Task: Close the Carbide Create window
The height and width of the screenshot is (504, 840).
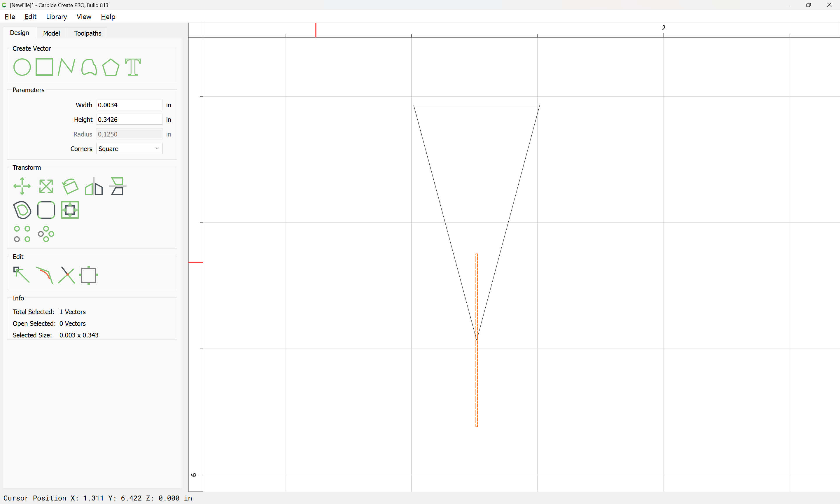Action: [x=829, y=5]
